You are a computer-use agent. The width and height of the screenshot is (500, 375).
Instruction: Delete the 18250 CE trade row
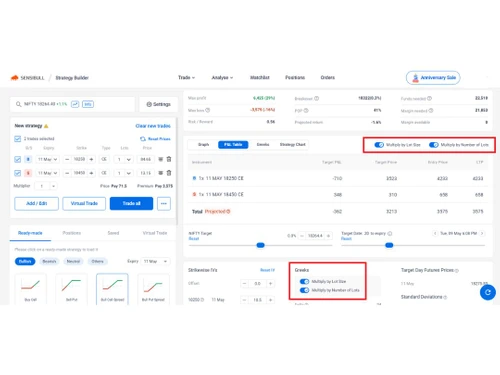point(169,159)
